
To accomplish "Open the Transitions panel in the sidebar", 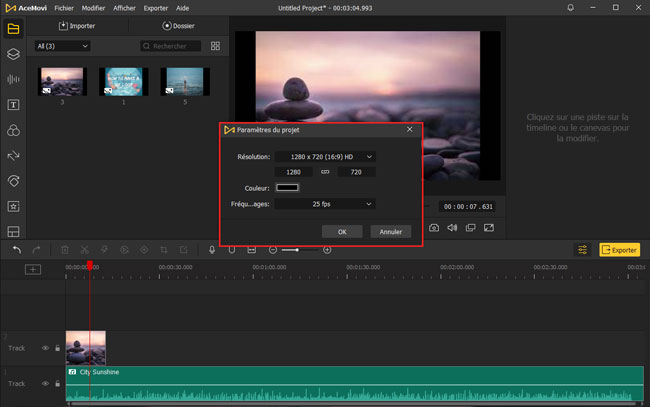I will [x=14, y=156].
